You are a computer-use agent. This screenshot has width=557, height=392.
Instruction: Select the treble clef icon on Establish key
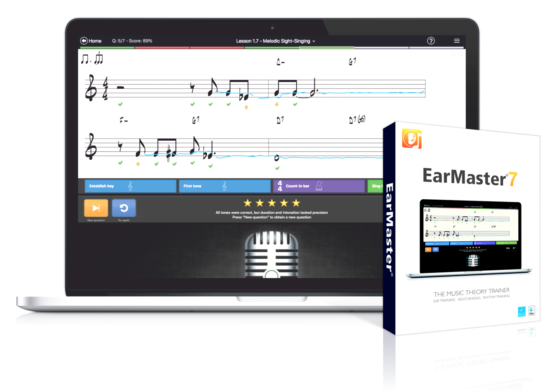point(130,186)
